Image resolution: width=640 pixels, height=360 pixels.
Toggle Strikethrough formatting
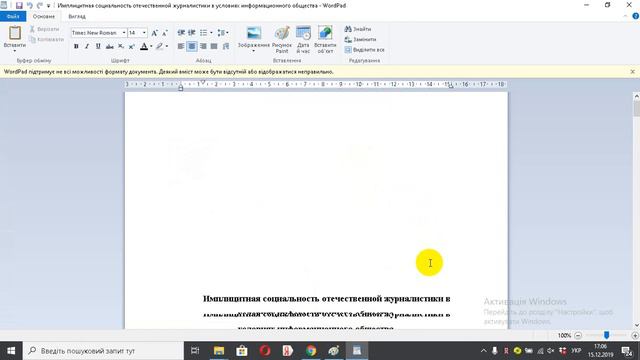[x=109, y=47]
